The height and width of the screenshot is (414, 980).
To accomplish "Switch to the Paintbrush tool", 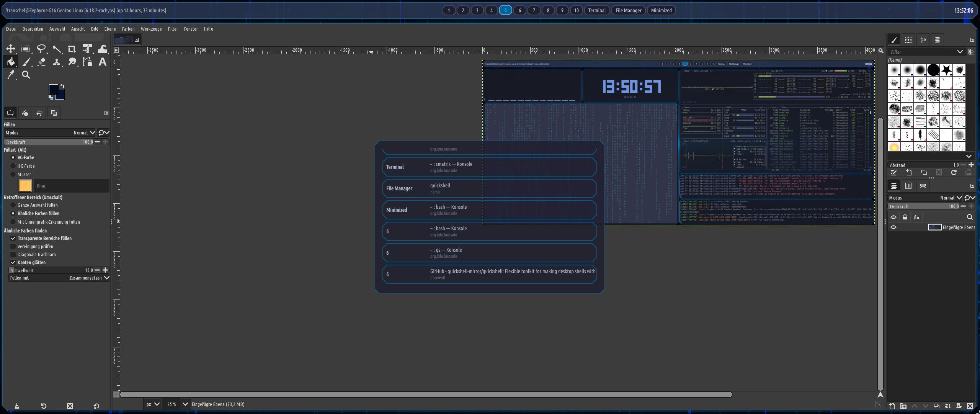I will tap(26, 61).
